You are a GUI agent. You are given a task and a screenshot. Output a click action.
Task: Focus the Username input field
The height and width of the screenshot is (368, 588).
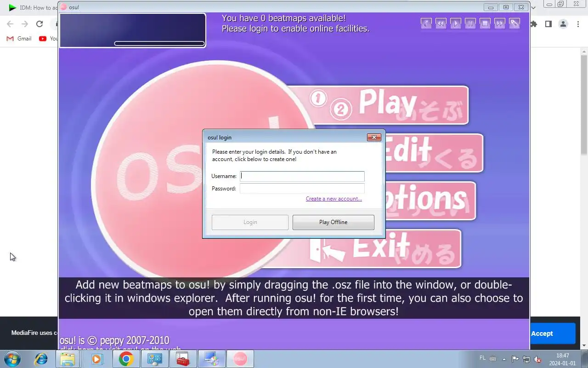point(302,176)
